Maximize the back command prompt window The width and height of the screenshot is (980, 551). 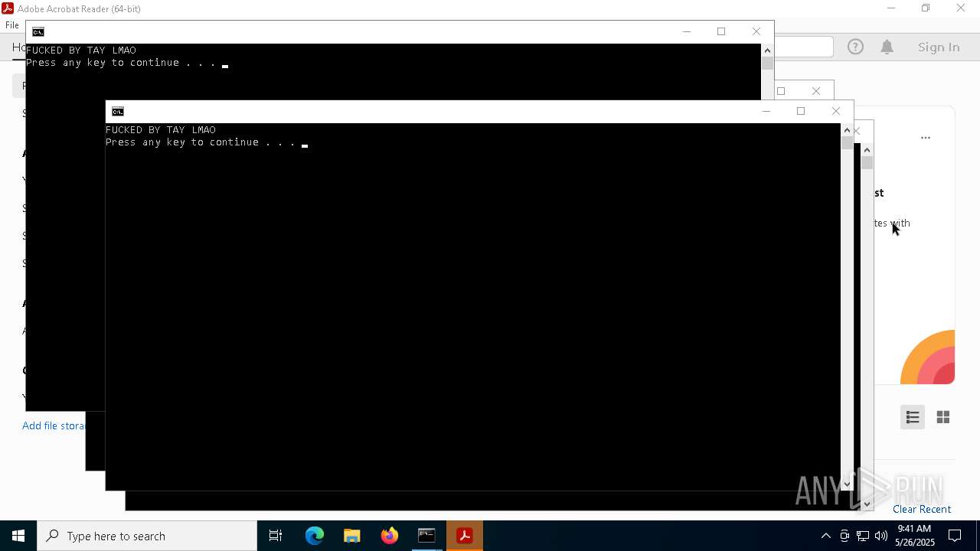(721, 32)
